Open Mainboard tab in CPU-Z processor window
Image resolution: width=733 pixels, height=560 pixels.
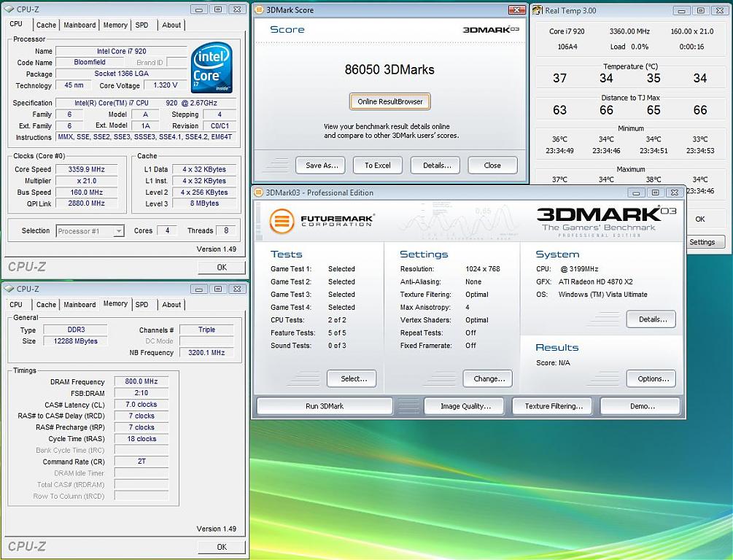79,26
